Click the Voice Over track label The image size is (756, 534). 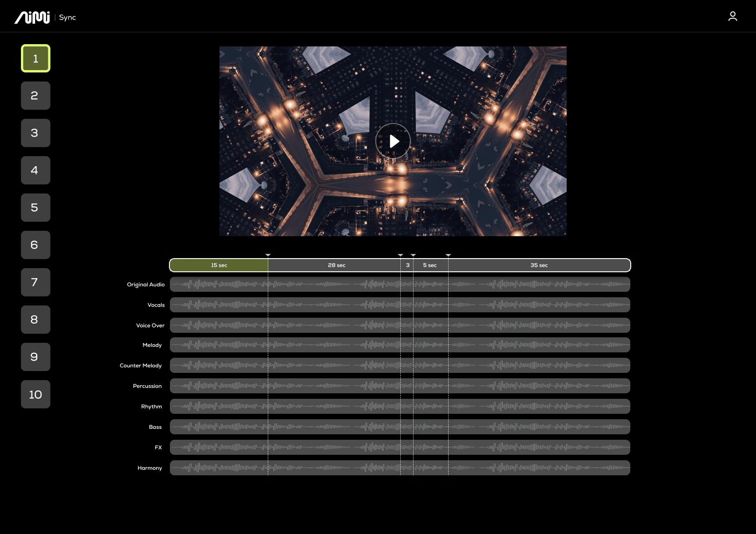pos(150,325)
